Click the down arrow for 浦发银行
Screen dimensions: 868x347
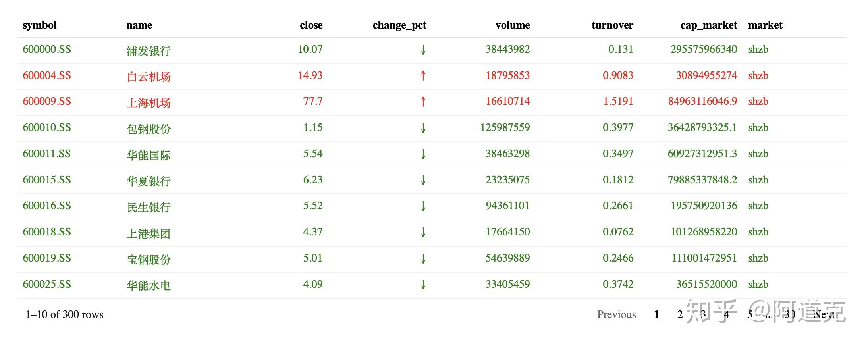[x=423, y=50]
